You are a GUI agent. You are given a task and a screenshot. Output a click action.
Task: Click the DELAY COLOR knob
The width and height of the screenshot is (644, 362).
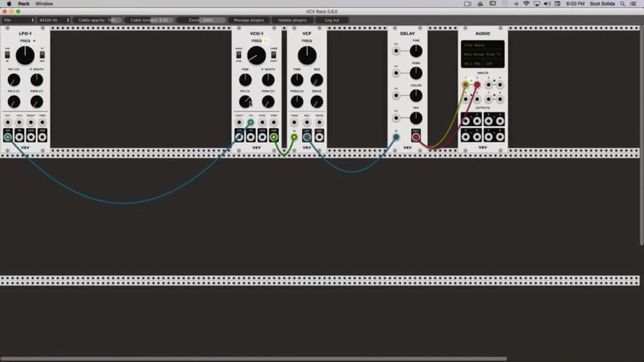(416, 95)
